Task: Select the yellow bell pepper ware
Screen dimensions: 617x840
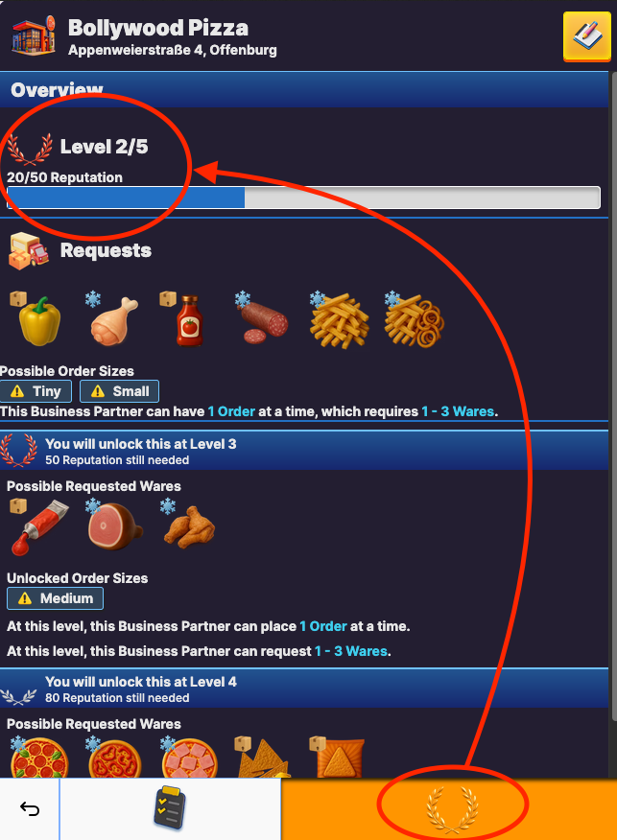Action: 36,319
